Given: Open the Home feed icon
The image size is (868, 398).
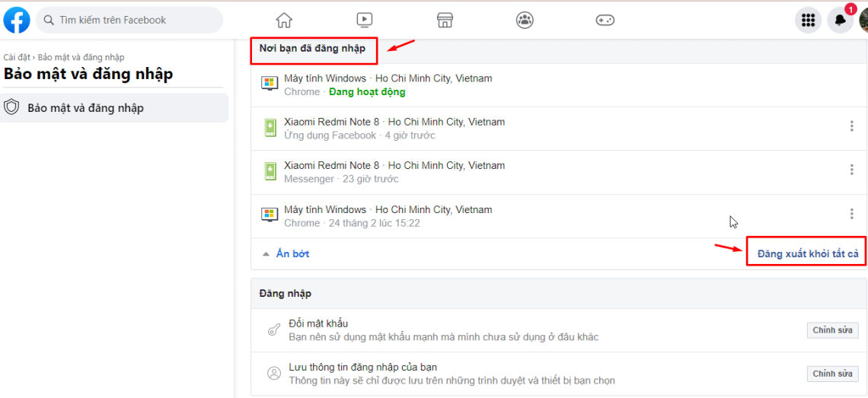Looking at the screenshot, I should tap(284, 21).
